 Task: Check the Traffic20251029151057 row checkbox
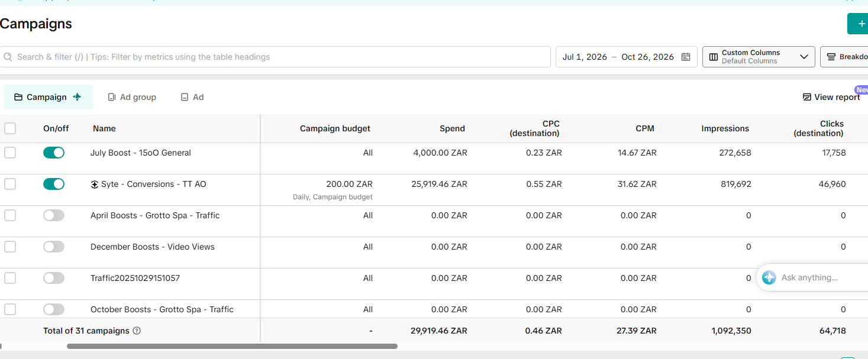pyautogui.click(x=10, y=278)
